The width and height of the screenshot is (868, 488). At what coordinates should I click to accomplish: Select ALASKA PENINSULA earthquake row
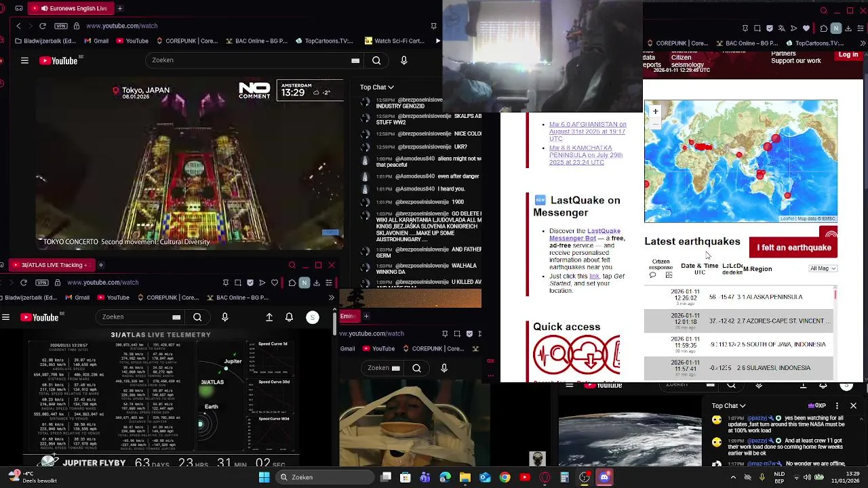[738, 297]
